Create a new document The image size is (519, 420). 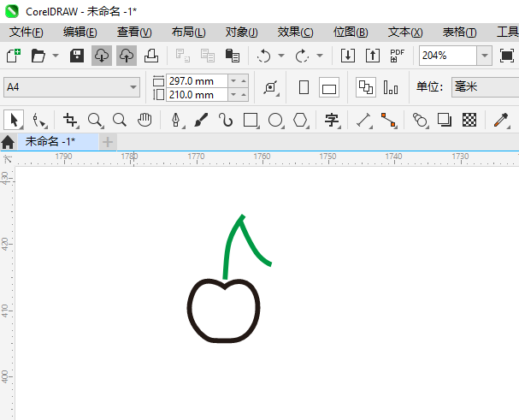[x=14, y=56]
